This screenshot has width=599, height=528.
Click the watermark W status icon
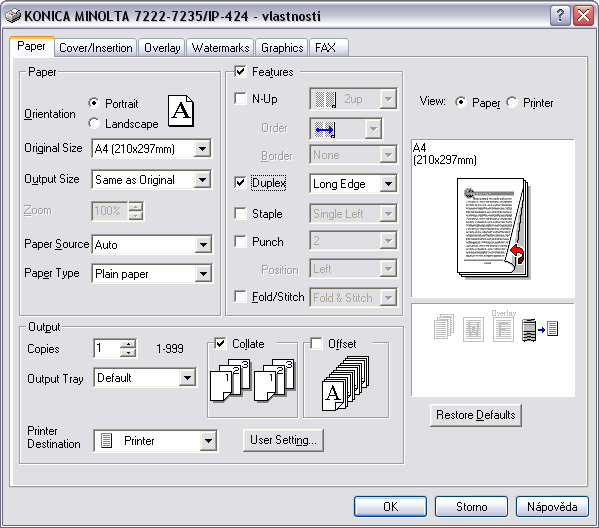(473, 329)
